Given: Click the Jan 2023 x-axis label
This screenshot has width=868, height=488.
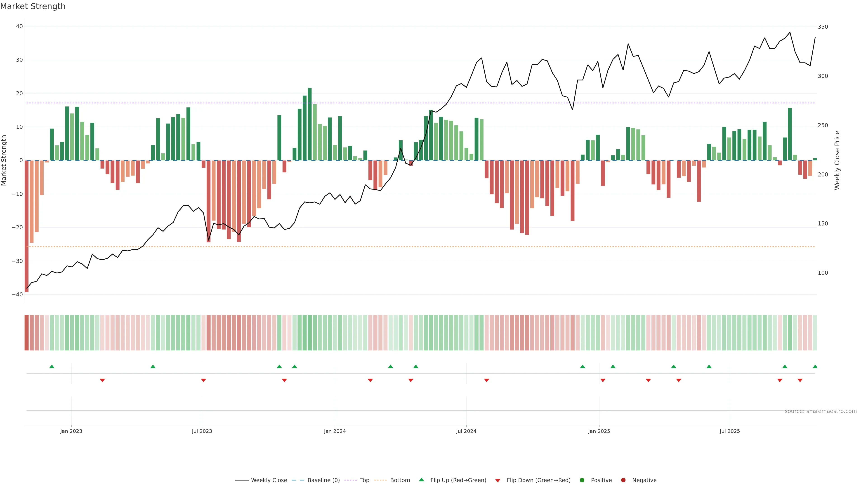Looking at the screenshot, I should click(71, 431).
